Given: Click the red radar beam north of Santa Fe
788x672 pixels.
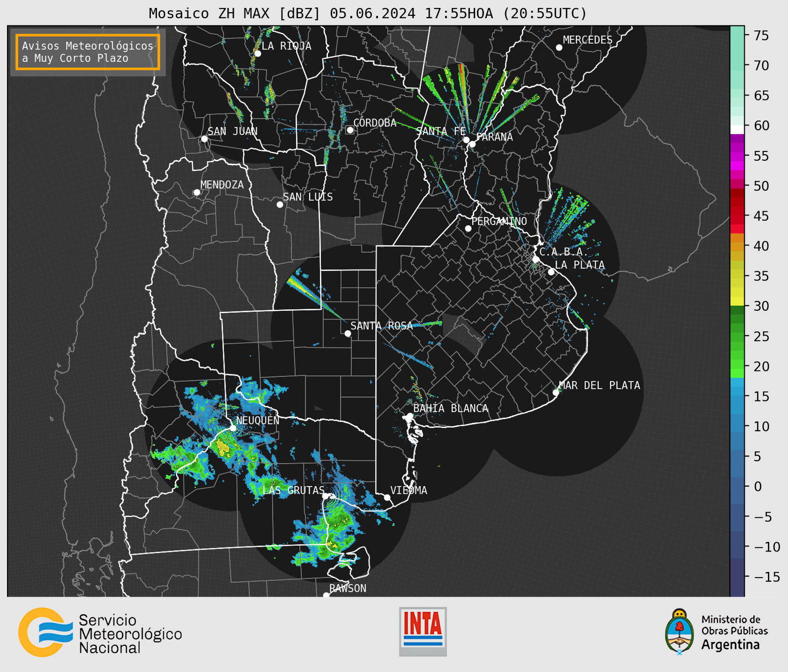Looking at the screenshot, I should [463, 84].
